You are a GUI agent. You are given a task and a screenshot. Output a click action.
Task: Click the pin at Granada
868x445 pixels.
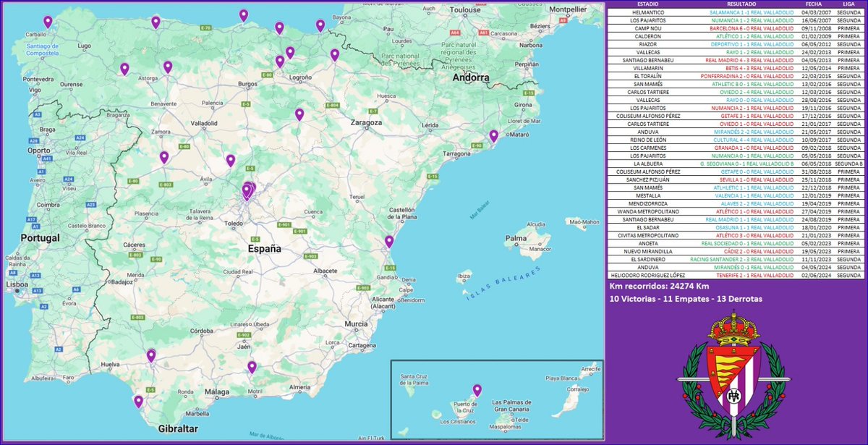[252, 367]
